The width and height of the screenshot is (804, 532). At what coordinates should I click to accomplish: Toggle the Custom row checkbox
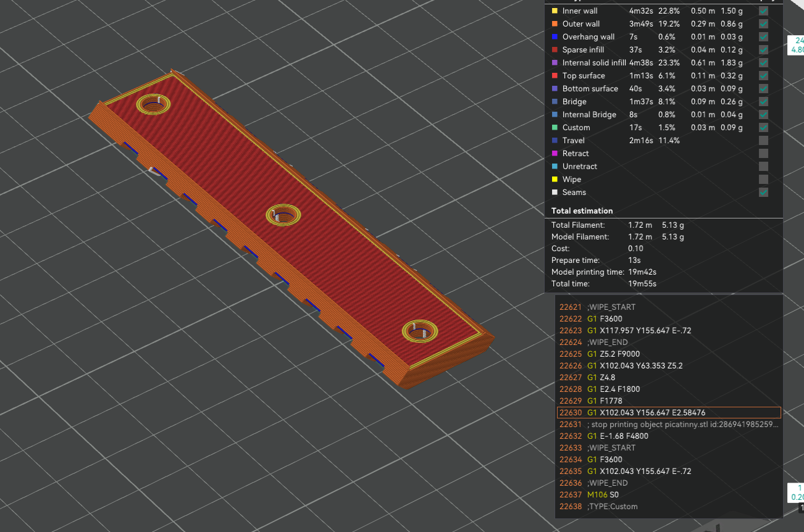pos(764,128)
